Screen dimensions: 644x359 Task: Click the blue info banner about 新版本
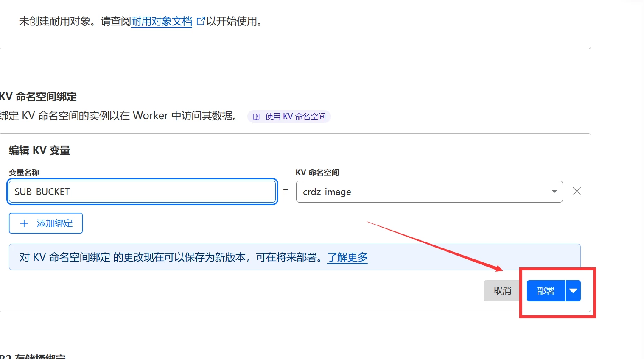(170, 257)
